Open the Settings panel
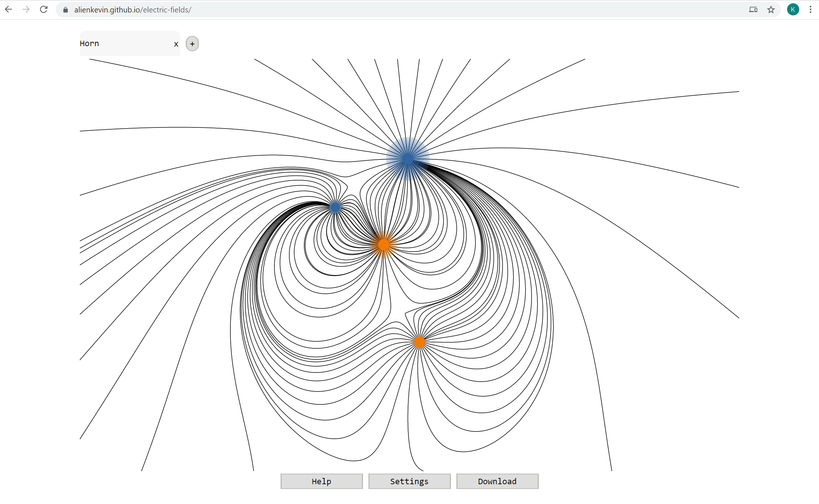The height and width of the screenshot is (504, 819). pyautogui.click(x=409, y=481)
